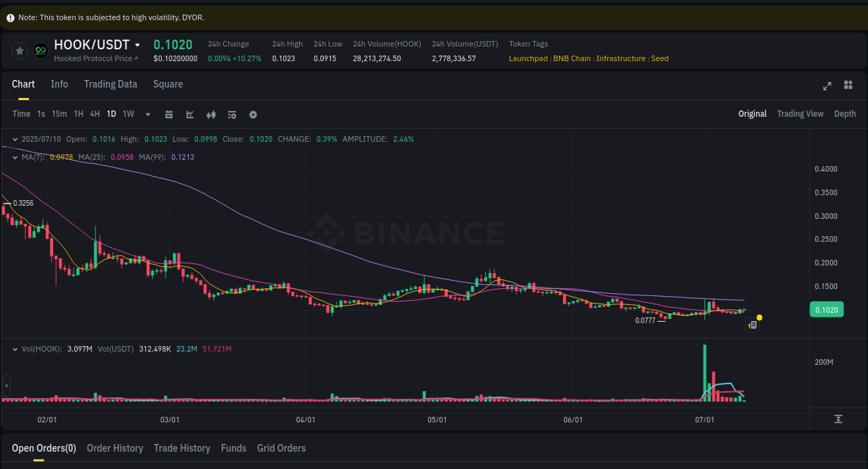868x469 pixels.
Task: Select the chart style icon in the toolbar
Action: point(190,114)
